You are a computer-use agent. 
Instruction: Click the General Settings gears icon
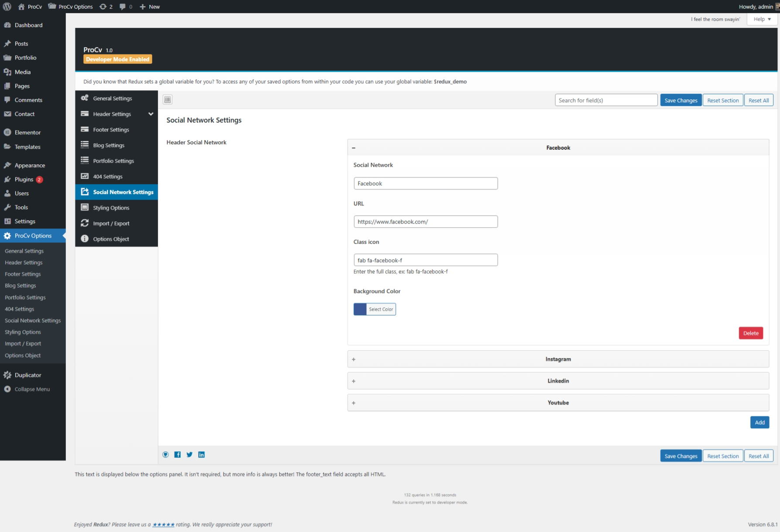(85, 98)
